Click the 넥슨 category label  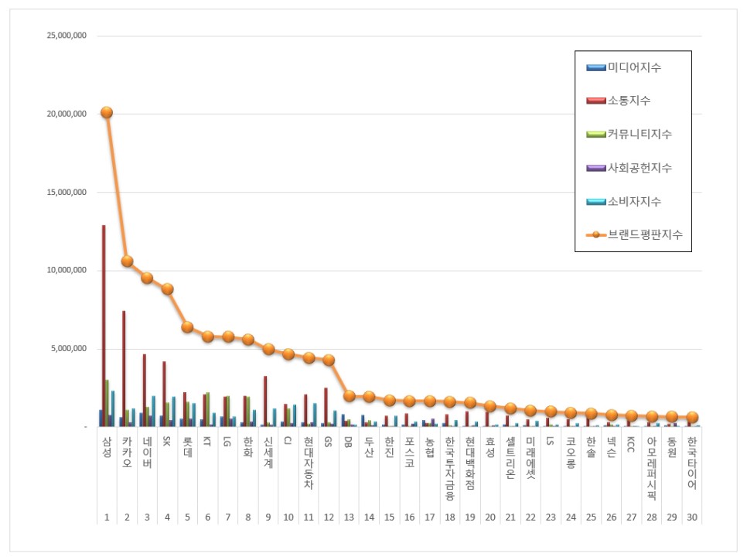click(x=611, y=447)
